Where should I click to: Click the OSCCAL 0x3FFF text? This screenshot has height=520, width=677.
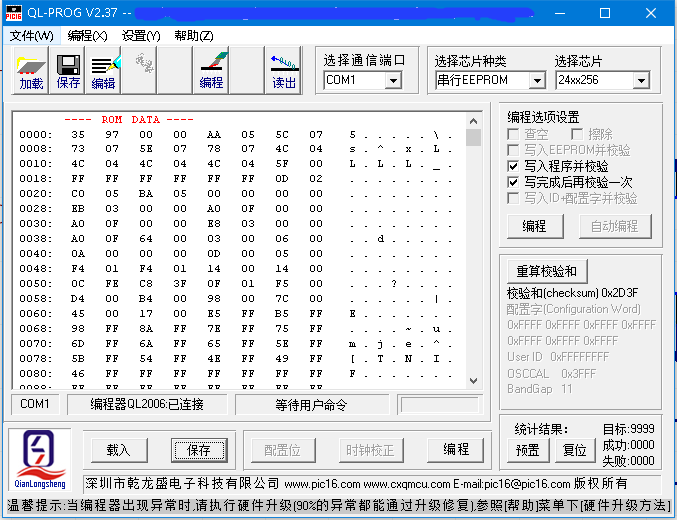[x=551, y=373]
